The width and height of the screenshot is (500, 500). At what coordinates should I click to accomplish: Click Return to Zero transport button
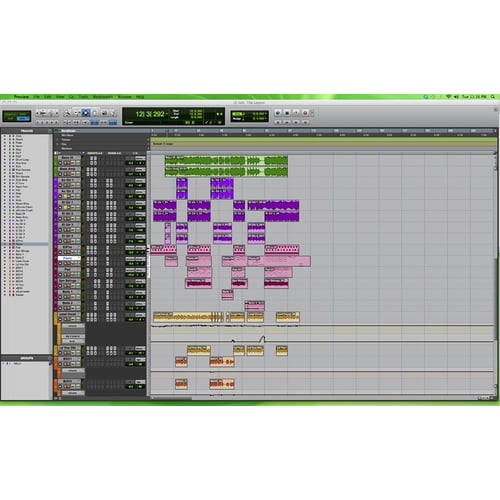point(278,122)
